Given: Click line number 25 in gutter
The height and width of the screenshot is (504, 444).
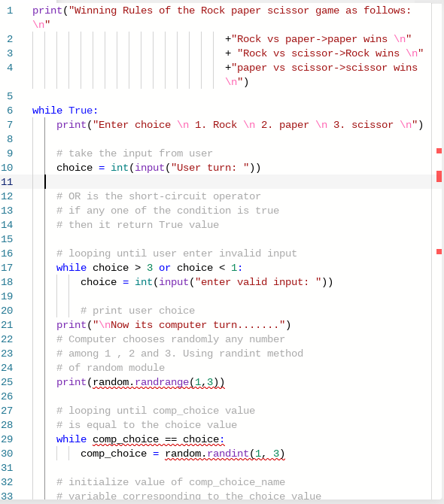Looking at the screenshot, I should point(7,382).
